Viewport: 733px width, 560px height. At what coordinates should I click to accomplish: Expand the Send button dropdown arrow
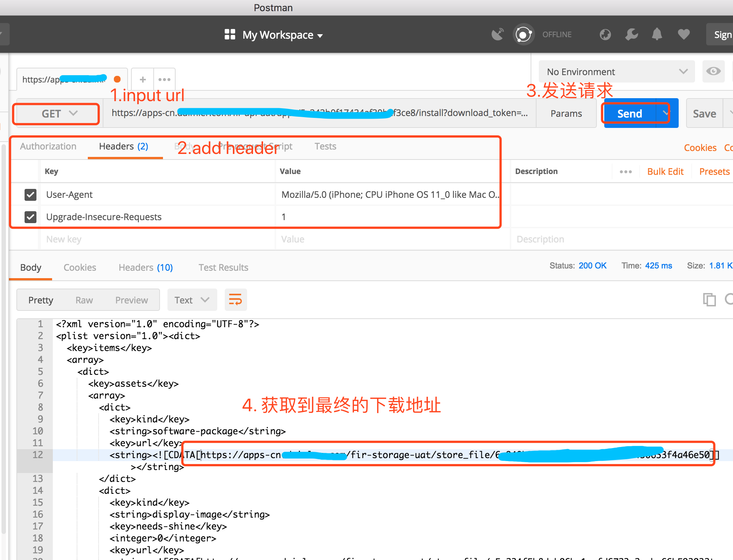(x=666, y=113)
